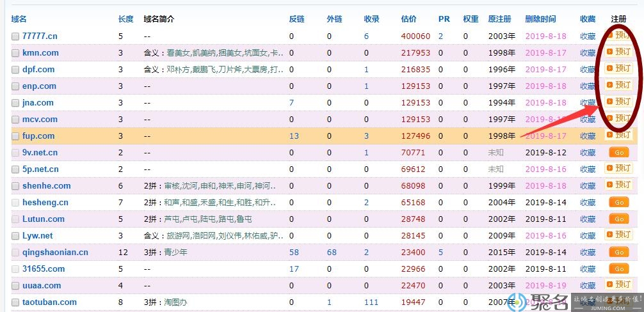The width and height of the screenshot is (644, 312).
Task: Open the 77777.cn domain link
Action: [40, 36]
